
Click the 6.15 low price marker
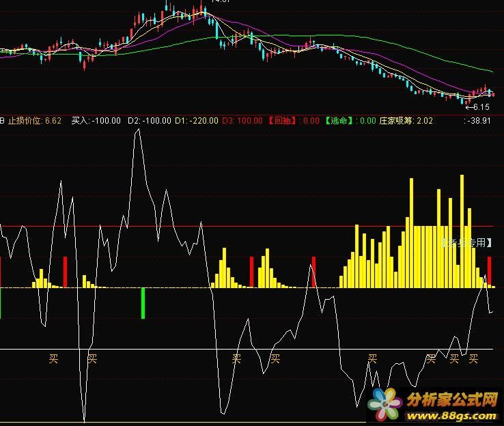coord(477,107)
